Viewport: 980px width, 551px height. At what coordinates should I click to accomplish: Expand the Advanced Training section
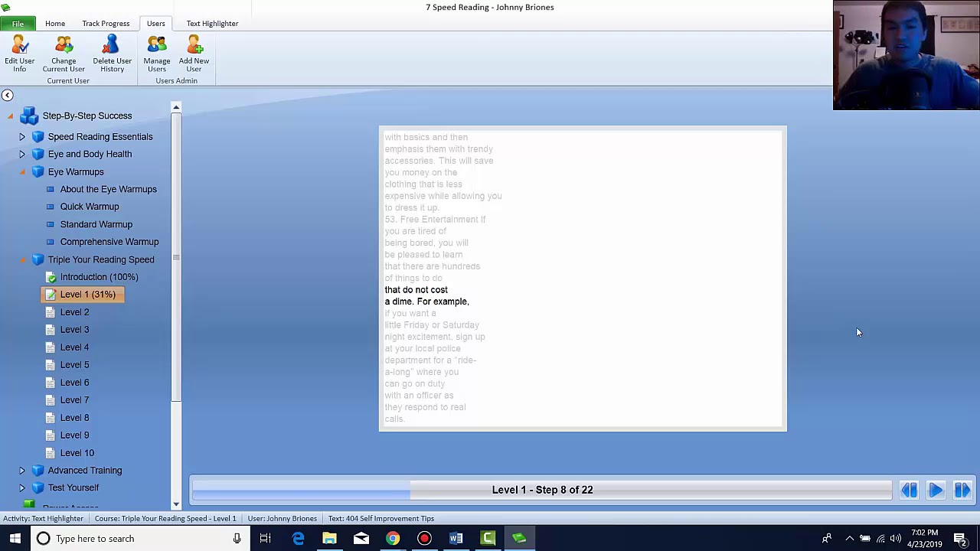(x=22, y=470)
